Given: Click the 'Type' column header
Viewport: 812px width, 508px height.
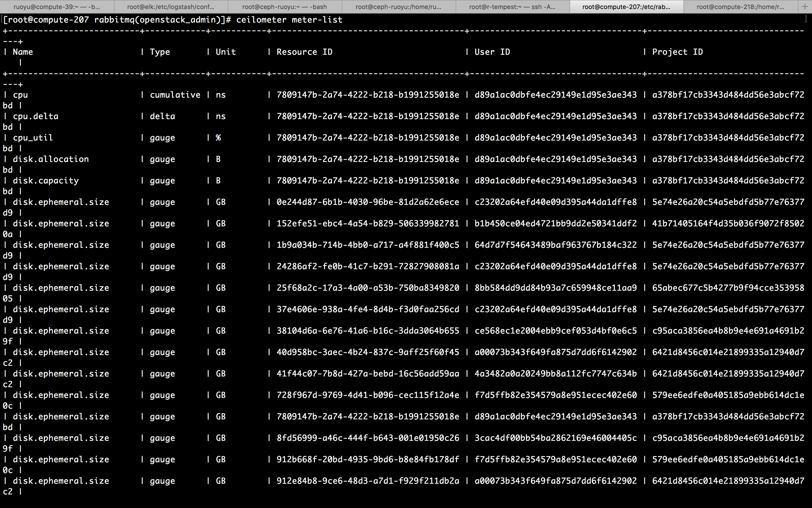Looking at the screenshot, I should coord(160,52).
